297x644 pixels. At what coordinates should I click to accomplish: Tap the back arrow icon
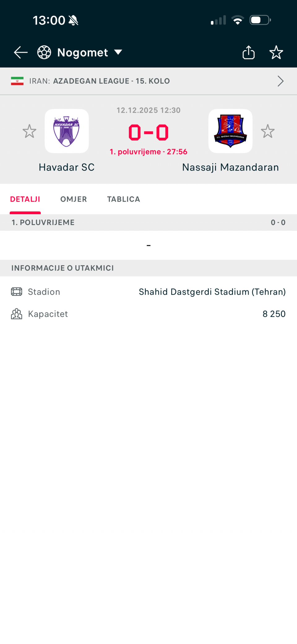click(x=21, y=52)
